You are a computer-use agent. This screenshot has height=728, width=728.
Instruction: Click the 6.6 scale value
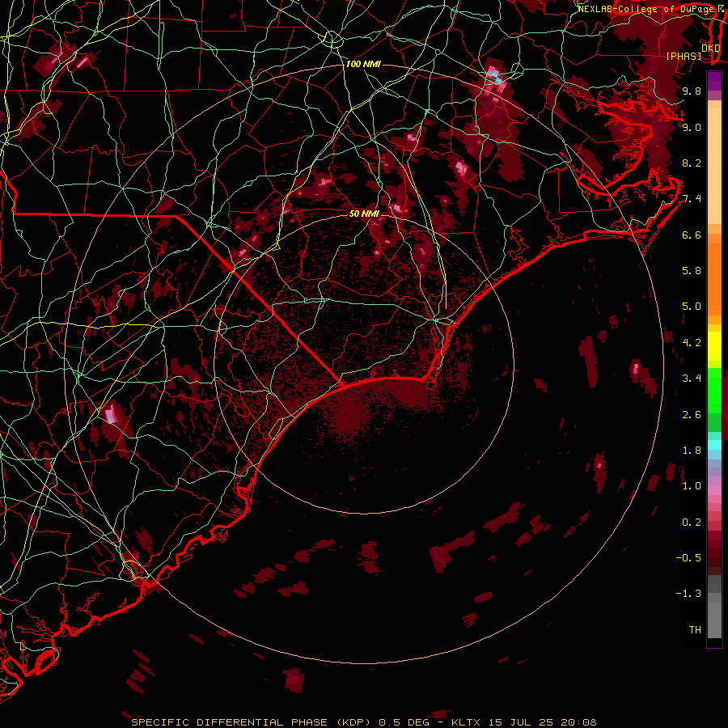692,235
